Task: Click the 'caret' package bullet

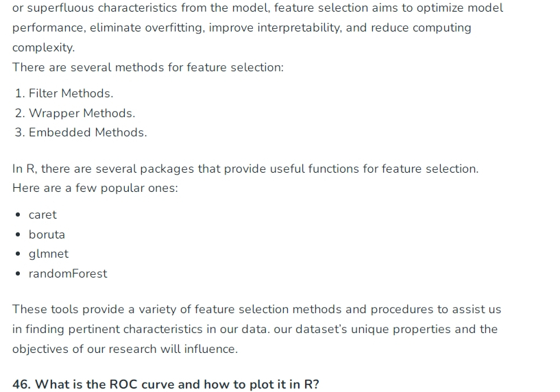Action: tap(42, 215)
